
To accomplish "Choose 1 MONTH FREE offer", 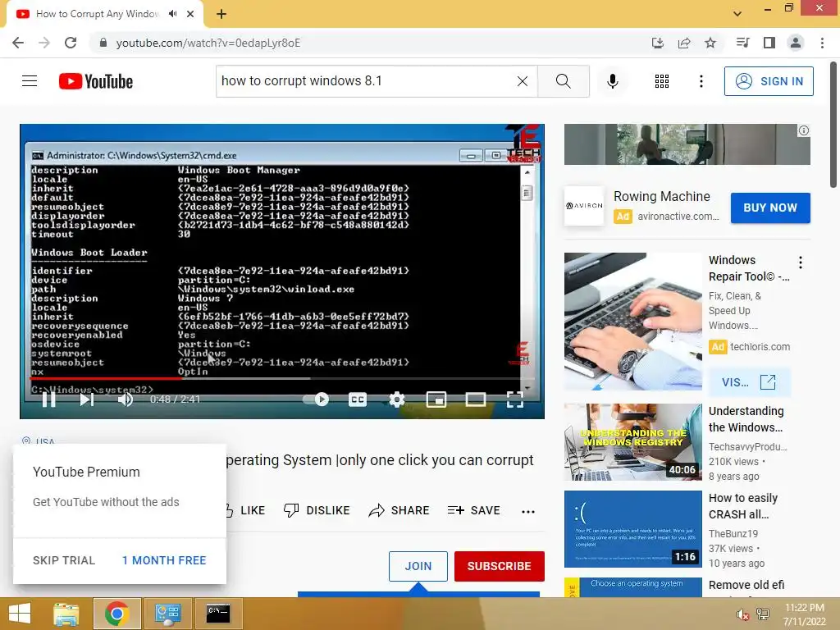I will coord(164,560).
